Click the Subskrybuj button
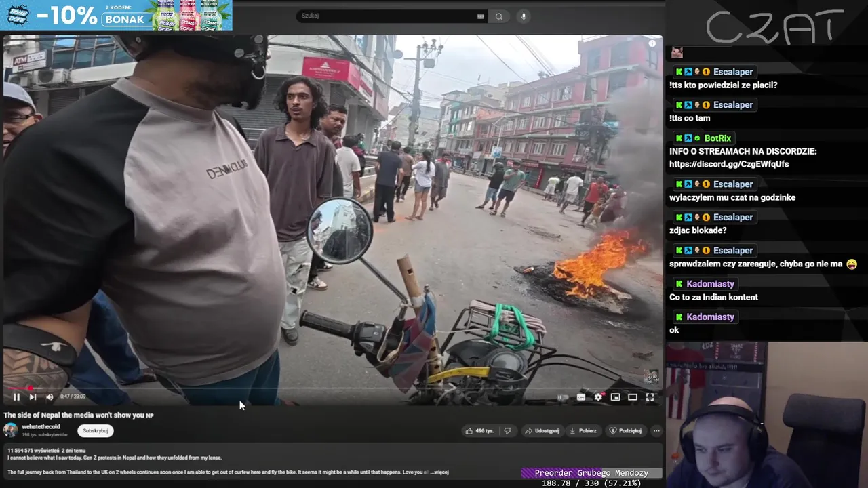This screenshot has width=868, height=488. [96, 431]
